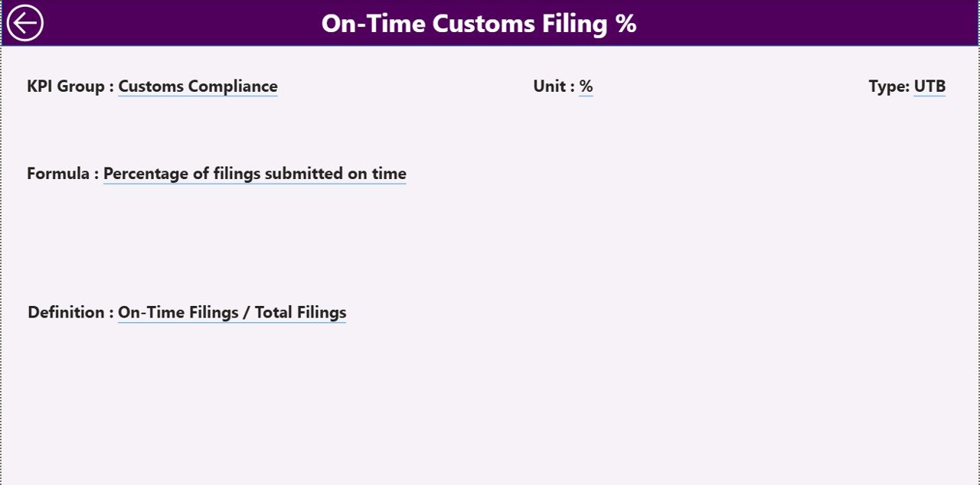The image size is (980, 485).
Task: Click the "Formula :" label
Action: tap(63, 174)
